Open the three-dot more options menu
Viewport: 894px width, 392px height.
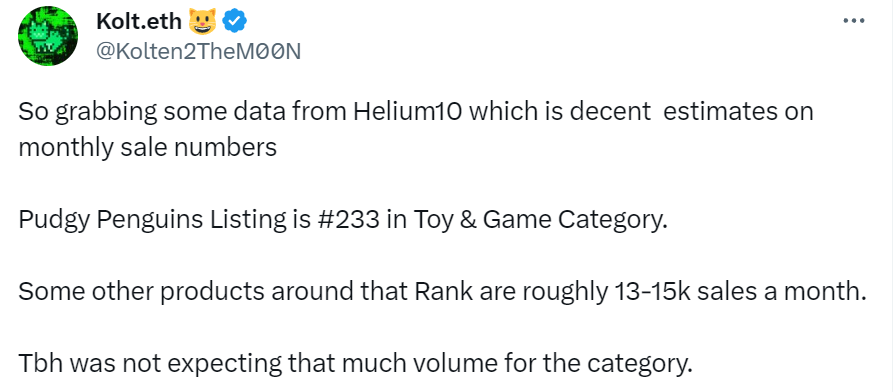(x=854, y=21)
